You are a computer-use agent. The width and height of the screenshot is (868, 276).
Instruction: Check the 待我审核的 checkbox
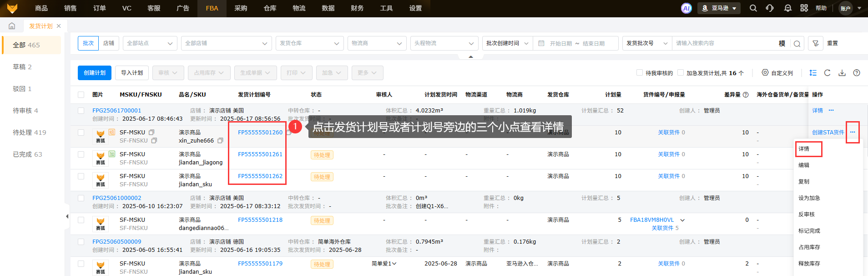point(640,73)
